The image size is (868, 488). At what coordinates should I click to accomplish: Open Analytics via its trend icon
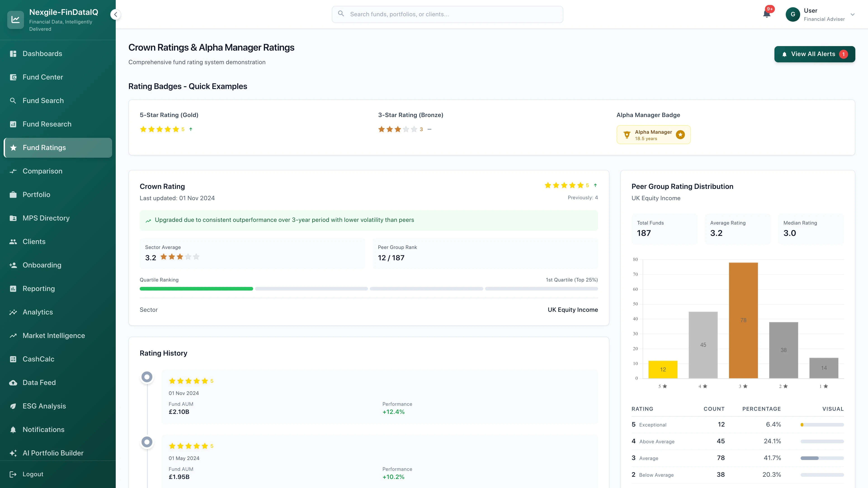click(x=13, y=312)
